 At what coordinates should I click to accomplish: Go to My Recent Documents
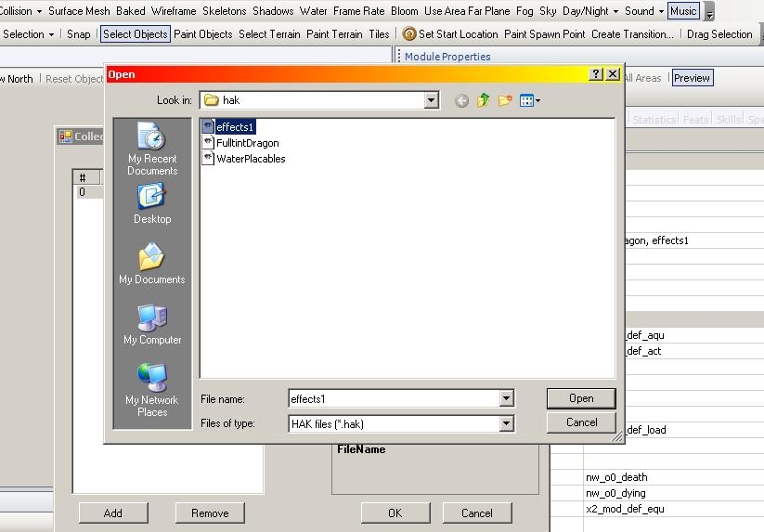pos(152,149)
